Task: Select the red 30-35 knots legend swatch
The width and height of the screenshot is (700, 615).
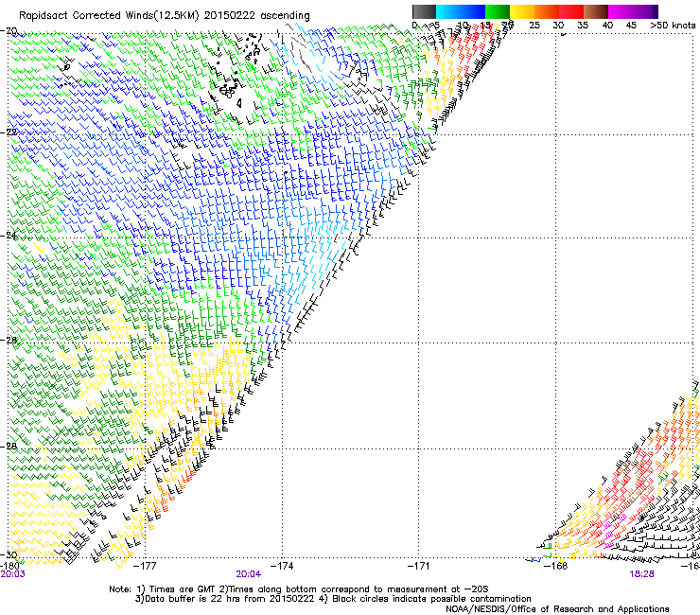Action: 570,11
